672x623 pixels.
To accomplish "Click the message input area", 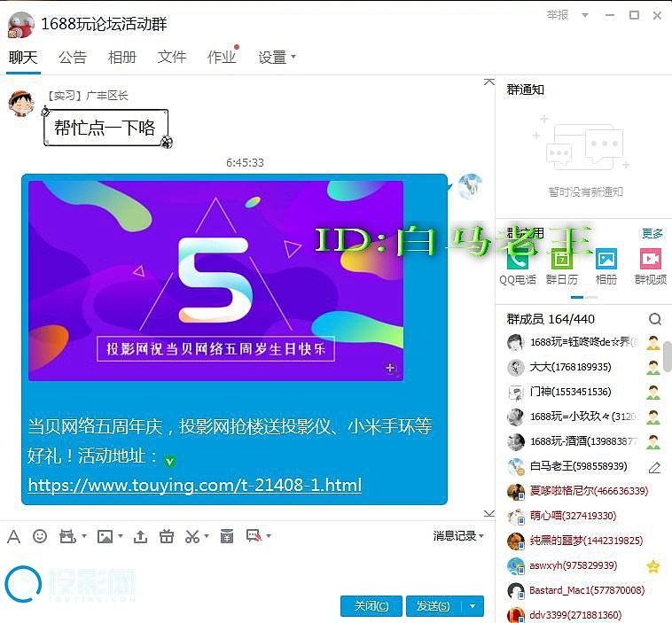I will pyautogui.click(x=246, y=570).
